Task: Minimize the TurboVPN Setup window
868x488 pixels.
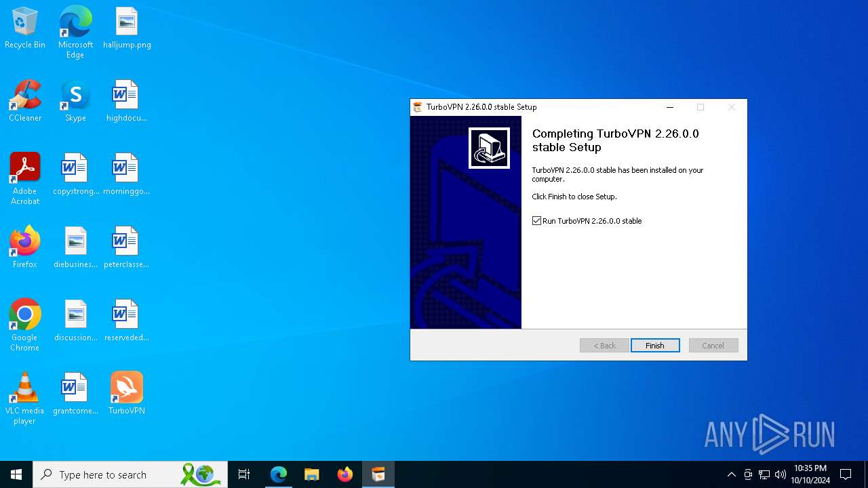Action: tap(670, 107)
